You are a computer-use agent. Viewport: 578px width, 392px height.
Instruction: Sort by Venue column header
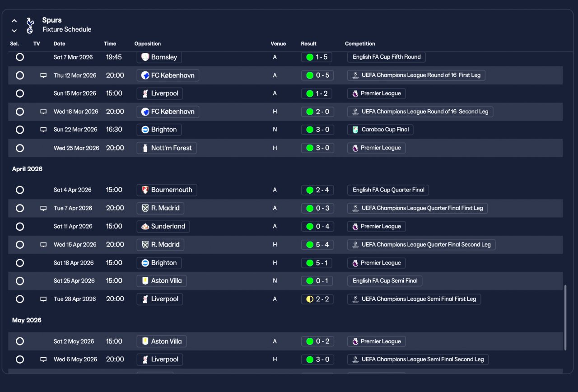(278, 44)
